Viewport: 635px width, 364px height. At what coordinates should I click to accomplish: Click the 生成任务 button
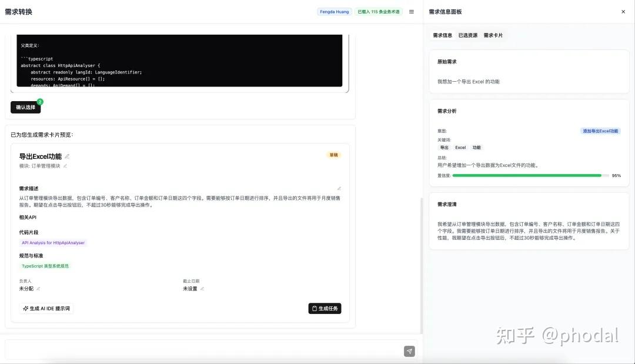(325, 308)
